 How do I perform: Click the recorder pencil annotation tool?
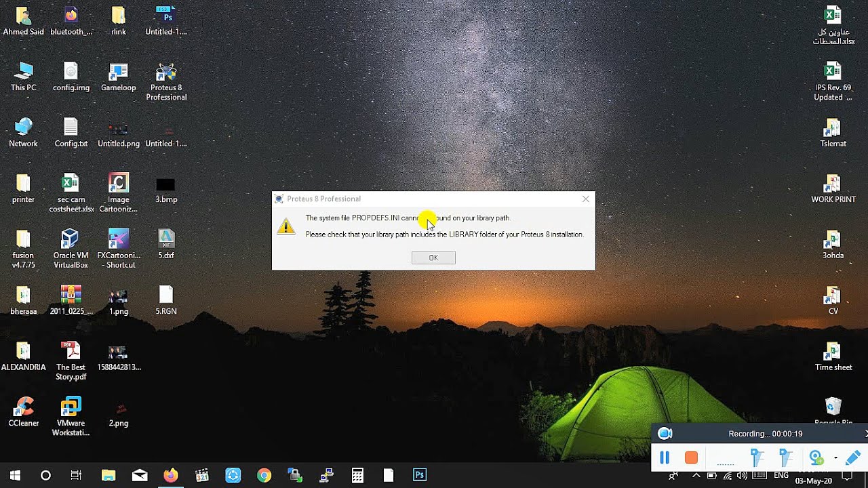pos(853,458)
